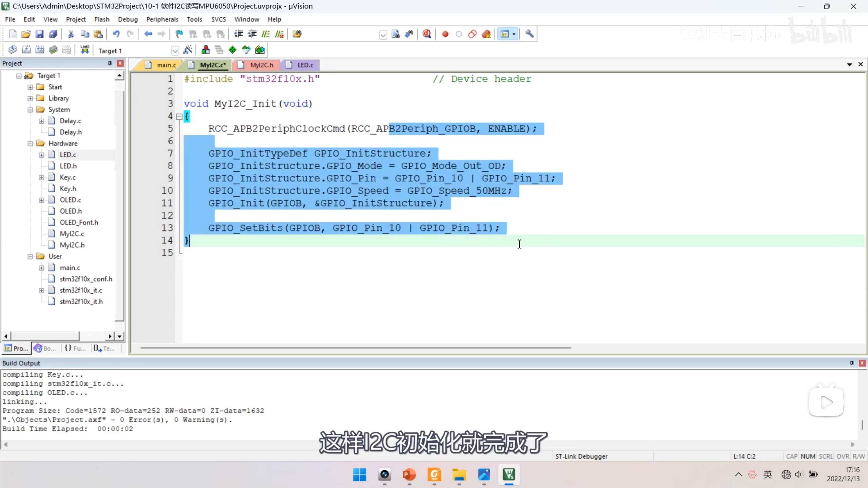Open the Target 1 dropdown
Image resolution: width=868 pixels, height=488 pixels.
click(x=175, y=51)
